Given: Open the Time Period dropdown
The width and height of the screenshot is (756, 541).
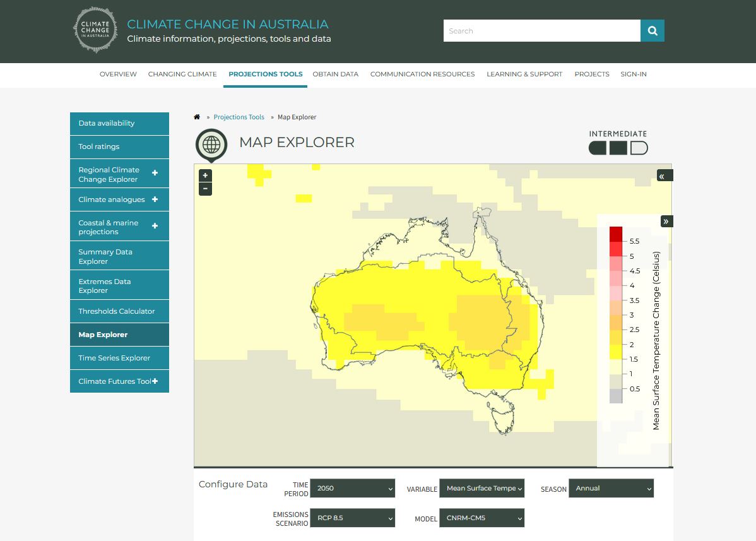Looking at the screenshot, I should point(352,488).
